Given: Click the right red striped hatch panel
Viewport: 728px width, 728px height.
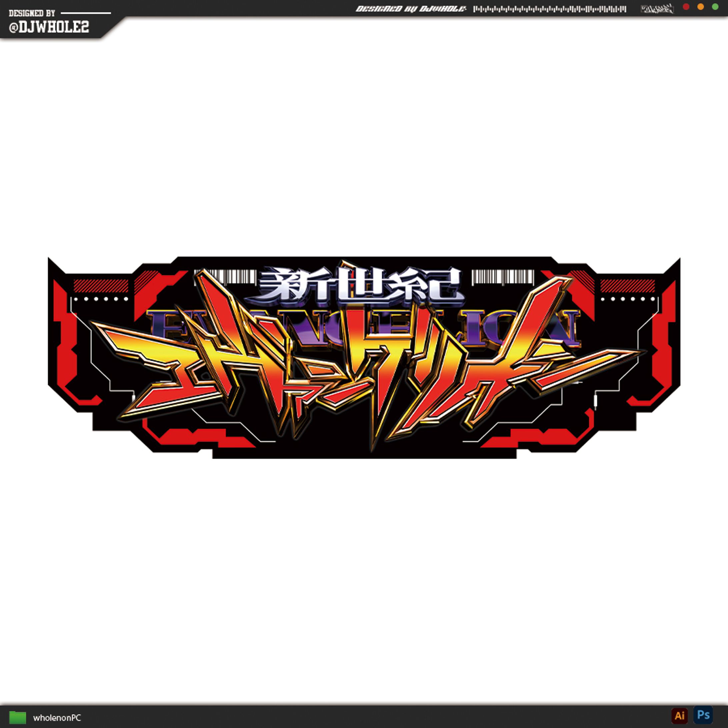Looking at the screenshot, I should click(x=627, y=286).
